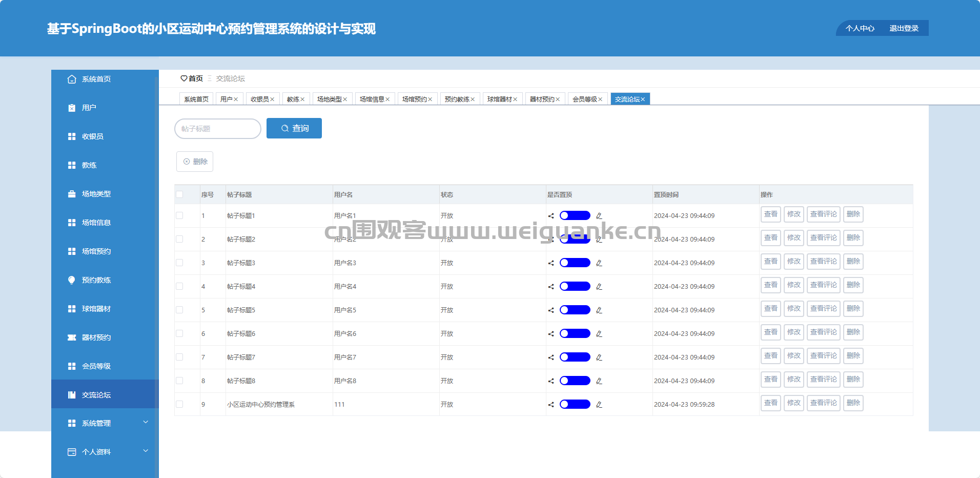
Task: Click the 器材预约 ticket icon
Action: [x=72, y=337]
